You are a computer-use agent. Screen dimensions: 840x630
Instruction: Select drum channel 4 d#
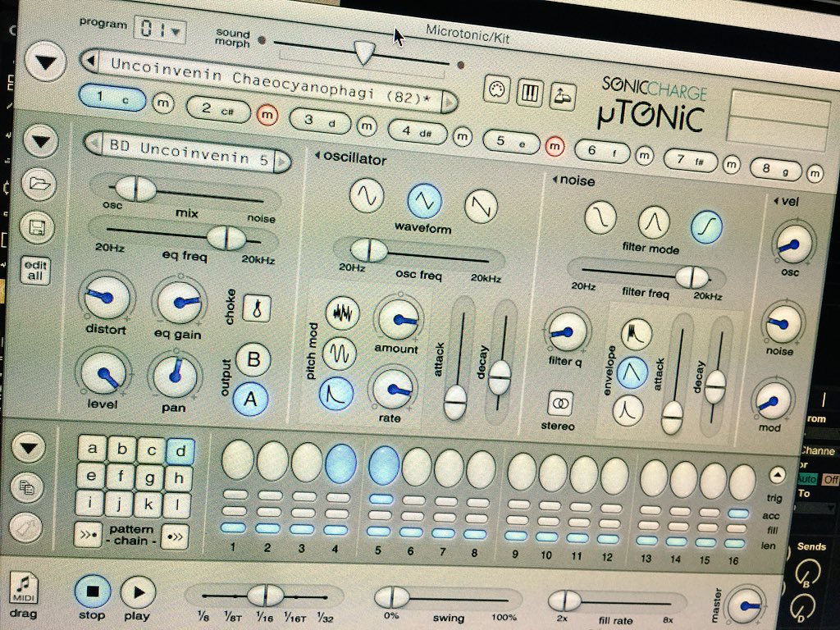click(x=417, y=131)
